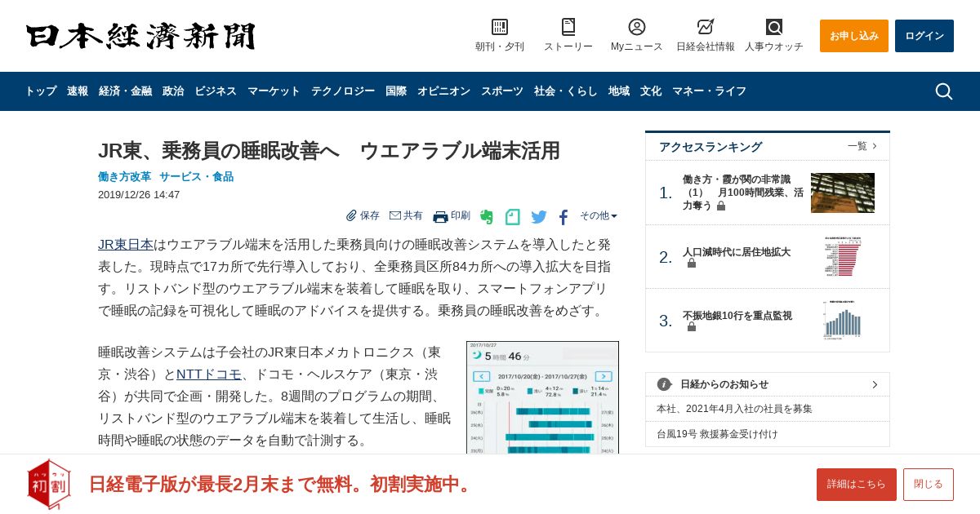The width and height of the screenshot is (980, 514).
Task: Click the 詳細はこちら red button
Action: coord(857,485)
